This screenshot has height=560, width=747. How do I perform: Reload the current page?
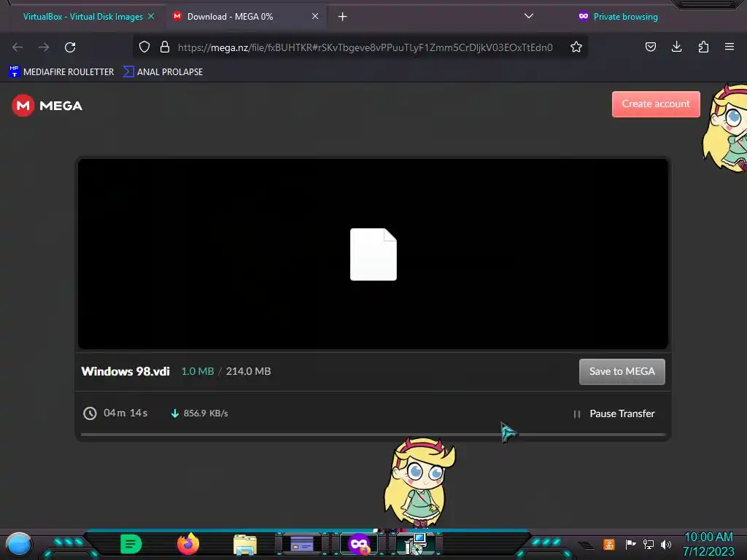70,47
